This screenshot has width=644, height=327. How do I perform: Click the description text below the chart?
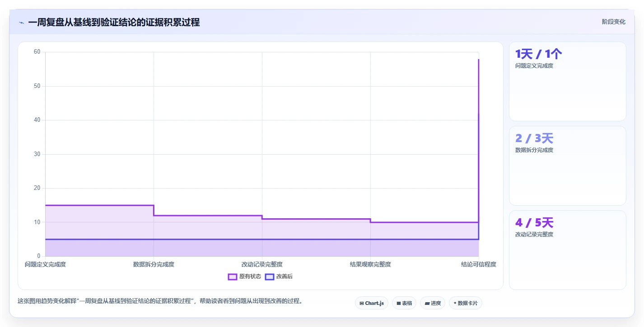click(x=160, y=301)
